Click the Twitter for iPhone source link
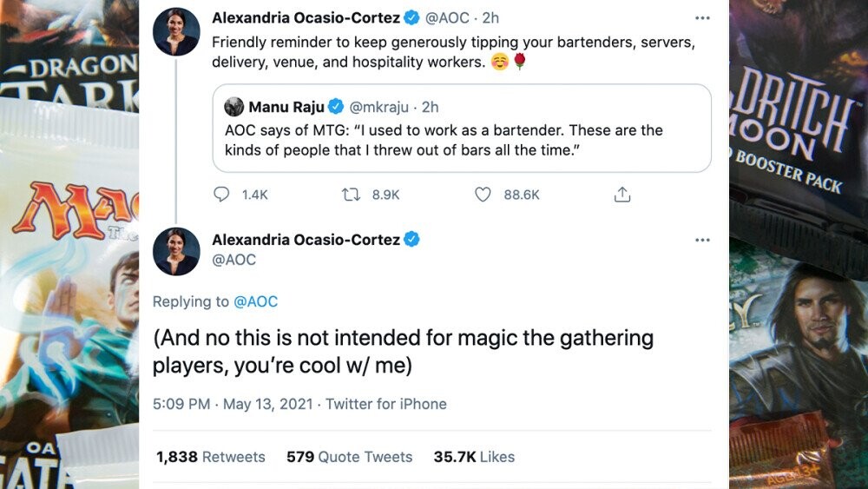 (386, 404)
